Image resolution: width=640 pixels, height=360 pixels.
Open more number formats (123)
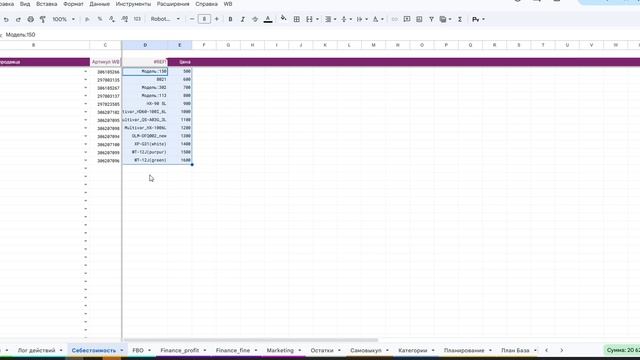pos(137,19)
